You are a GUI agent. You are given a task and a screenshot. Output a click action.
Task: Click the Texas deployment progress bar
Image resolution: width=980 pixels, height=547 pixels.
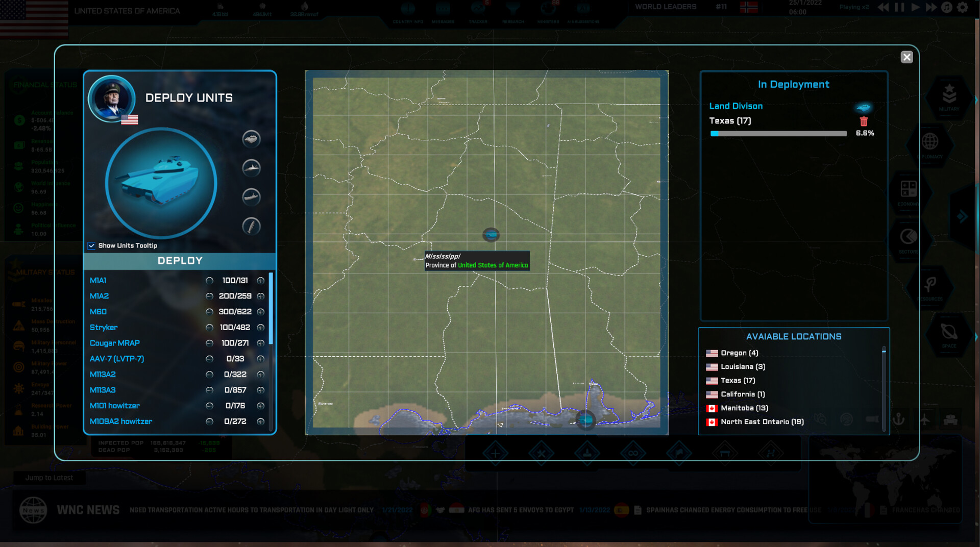778,134
